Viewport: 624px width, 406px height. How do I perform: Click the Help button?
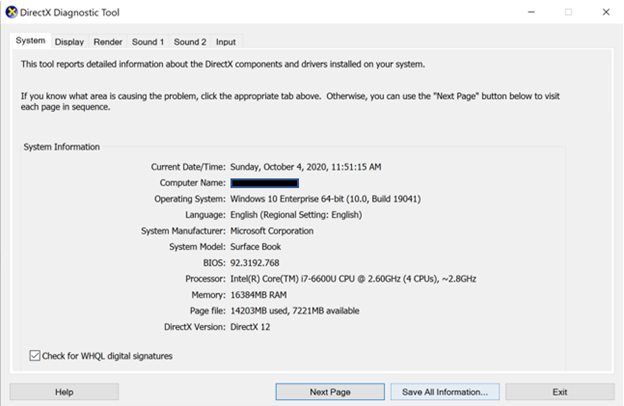64,392
